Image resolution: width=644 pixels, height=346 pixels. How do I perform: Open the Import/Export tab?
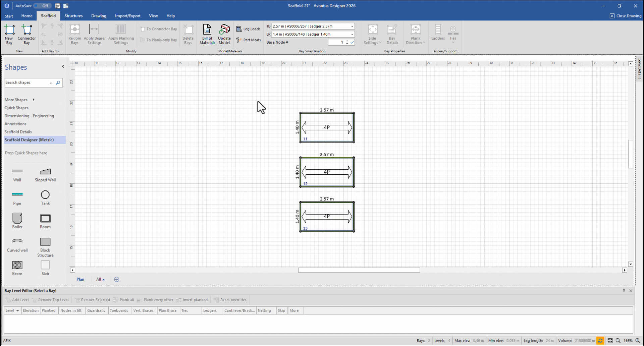click(127, 16)
